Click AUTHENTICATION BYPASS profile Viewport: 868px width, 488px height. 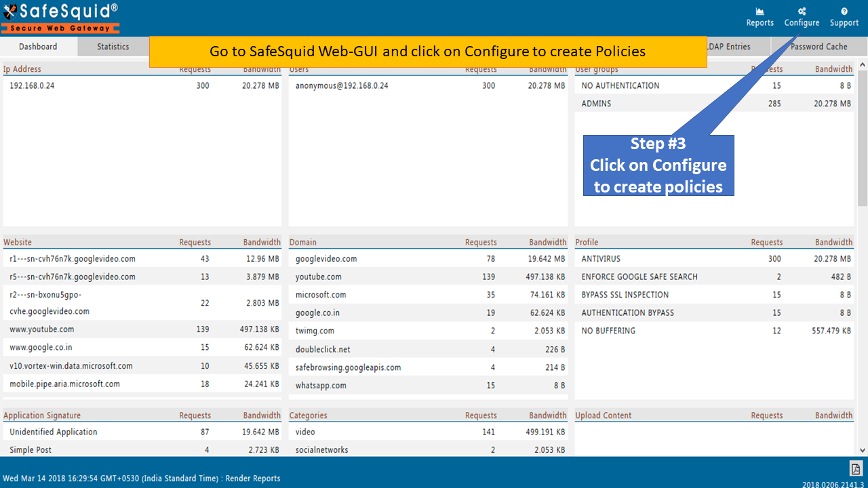pyautogui.click(x=714, y=312)
